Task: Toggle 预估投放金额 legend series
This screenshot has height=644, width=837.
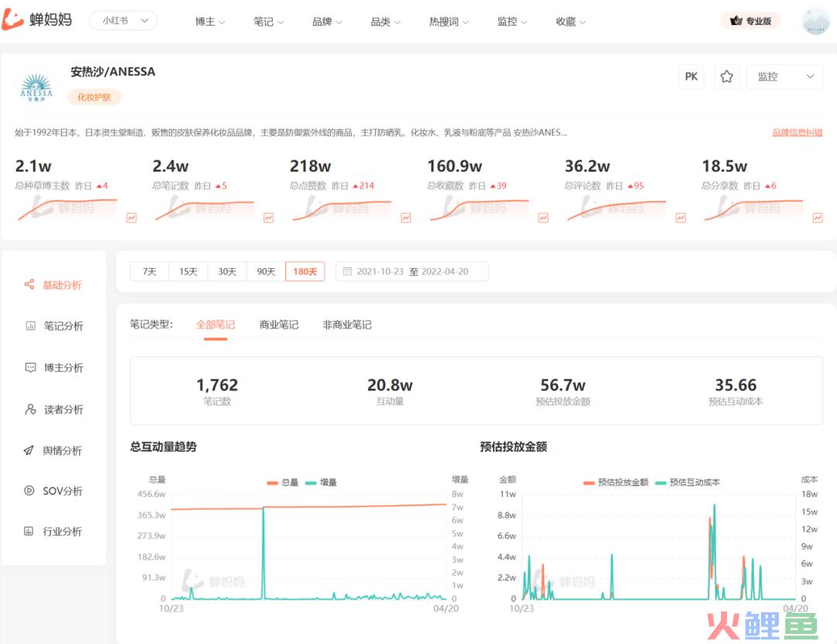Action: (x=615, y=482)
